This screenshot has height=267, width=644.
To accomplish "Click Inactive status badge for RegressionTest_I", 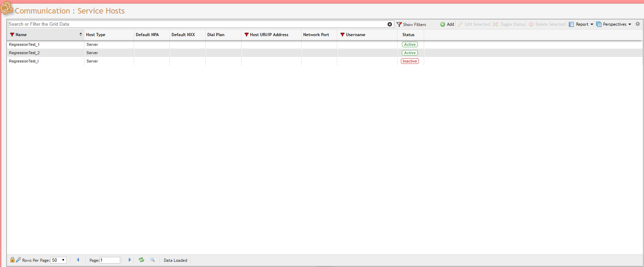I will point(410,61).
